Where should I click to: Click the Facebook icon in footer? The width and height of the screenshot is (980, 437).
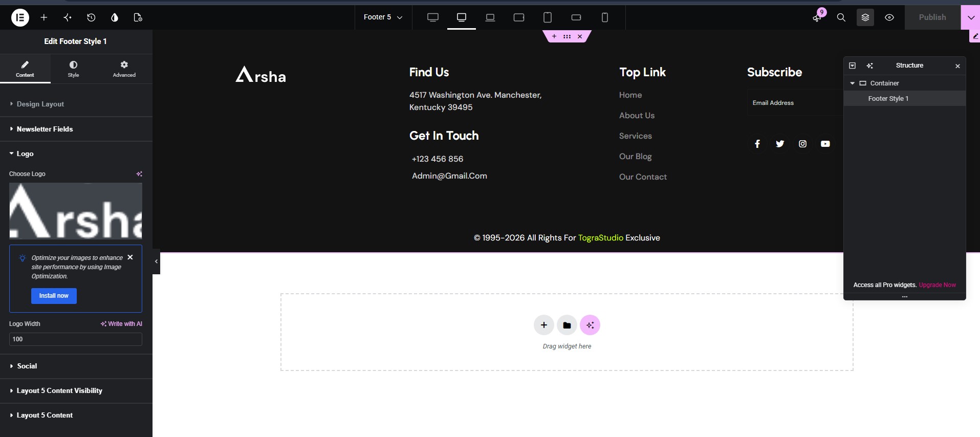tap(757, 144)
